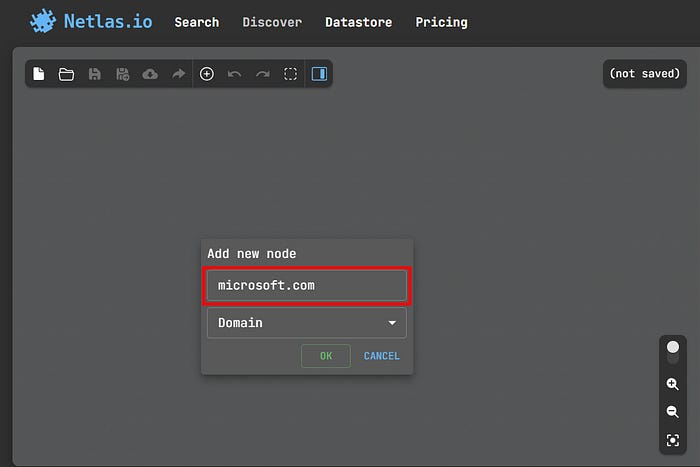Confirm node with OK button
Viewport: 700px width, 467px height.
coord(326,356)
